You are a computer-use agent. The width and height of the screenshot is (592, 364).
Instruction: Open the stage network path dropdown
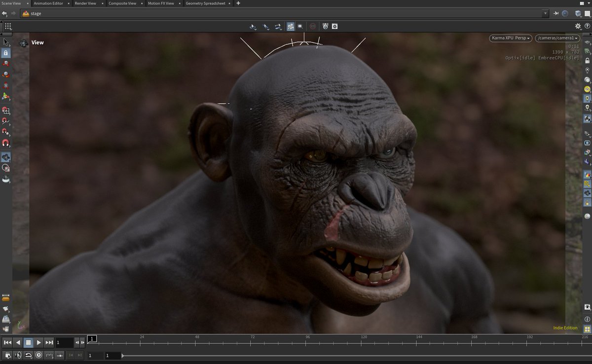[x=545, y=13]
